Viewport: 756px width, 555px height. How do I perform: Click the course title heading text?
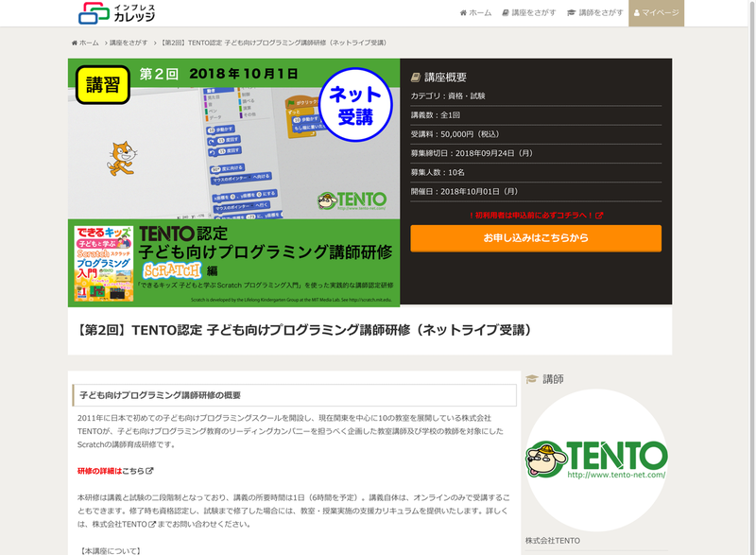(x=304, y=330)
